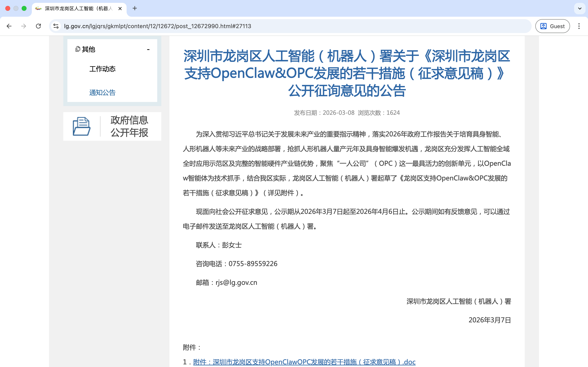Click the email rjs@lg.gov.cn text
Viewport: 588px width, 367px height.
pyautogui.click(x=236, y=283)
